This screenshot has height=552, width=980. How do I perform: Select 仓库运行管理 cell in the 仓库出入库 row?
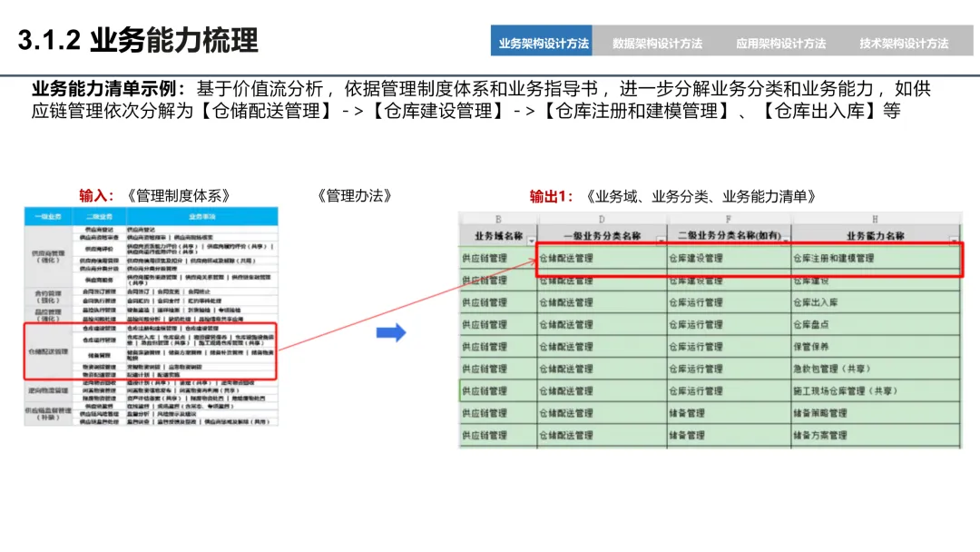point(729,302)
